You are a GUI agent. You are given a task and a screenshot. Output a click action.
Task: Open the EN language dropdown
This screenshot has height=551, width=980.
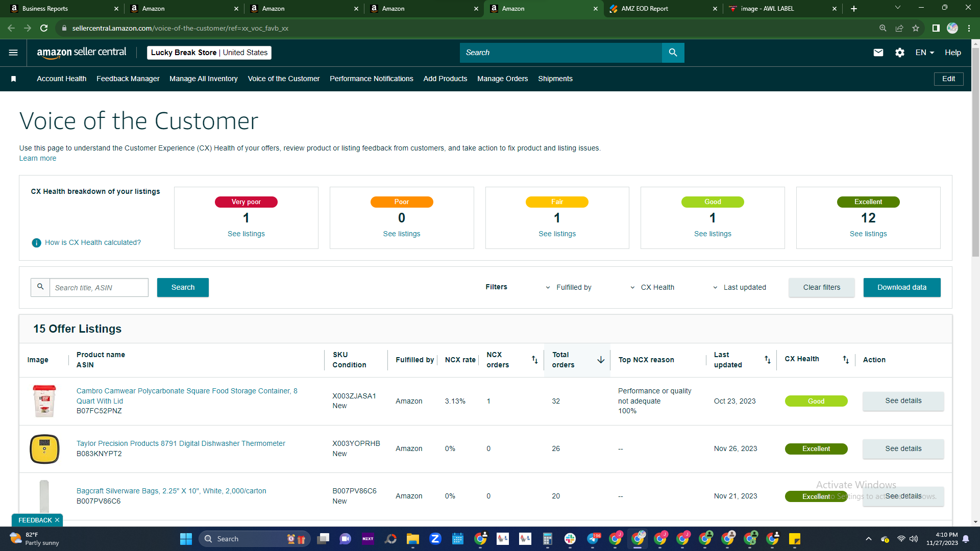point(924,53)
